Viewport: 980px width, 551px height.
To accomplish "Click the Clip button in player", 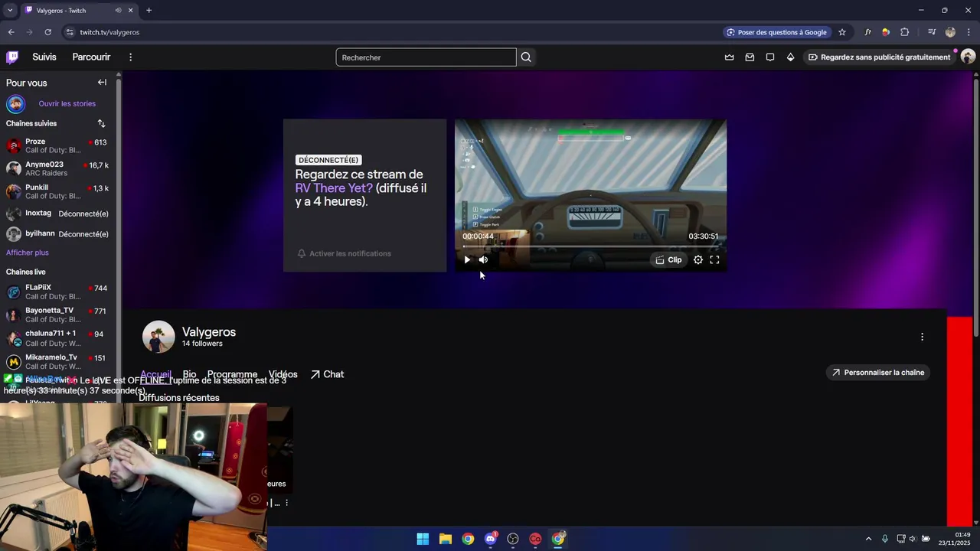I will click(668, 259).
